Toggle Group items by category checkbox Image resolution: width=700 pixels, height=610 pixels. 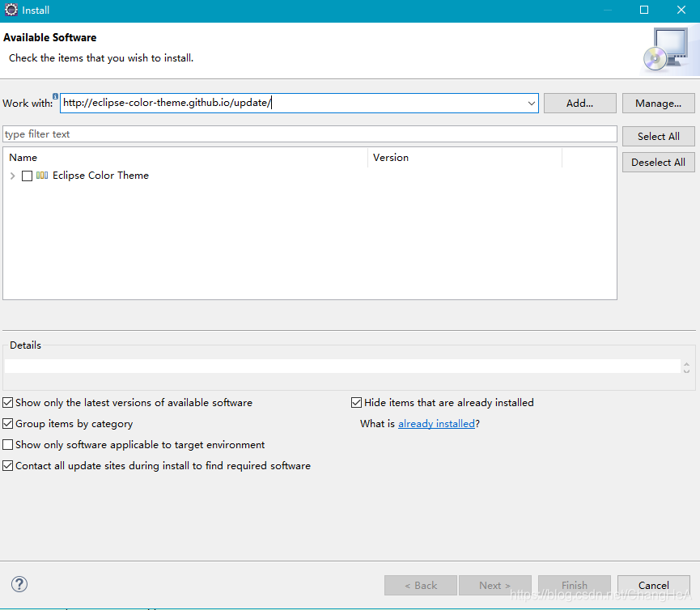pyautogui.click(x=7, y=423)
